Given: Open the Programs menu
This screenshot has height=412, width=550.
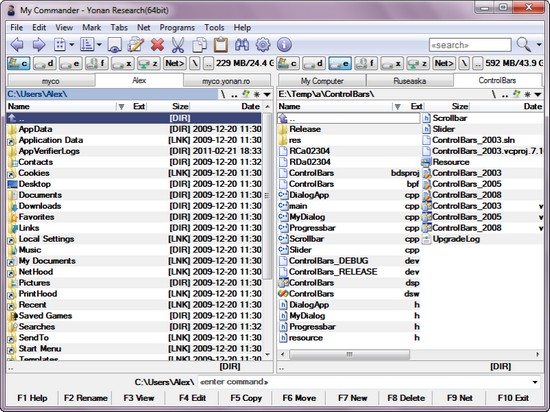Looking at the screenshot, I should coord(177,28).
